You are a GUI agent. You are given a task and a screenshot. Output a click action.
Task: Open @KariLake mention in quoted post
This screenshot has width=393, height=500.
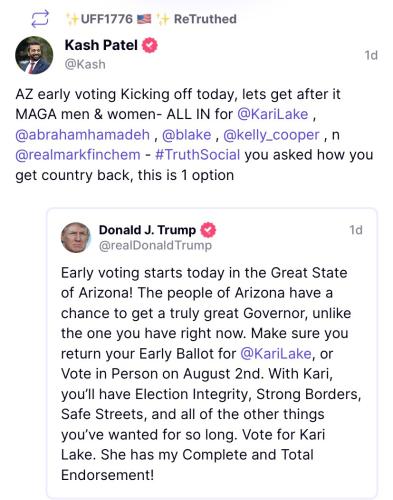click(x=276, y=353)
